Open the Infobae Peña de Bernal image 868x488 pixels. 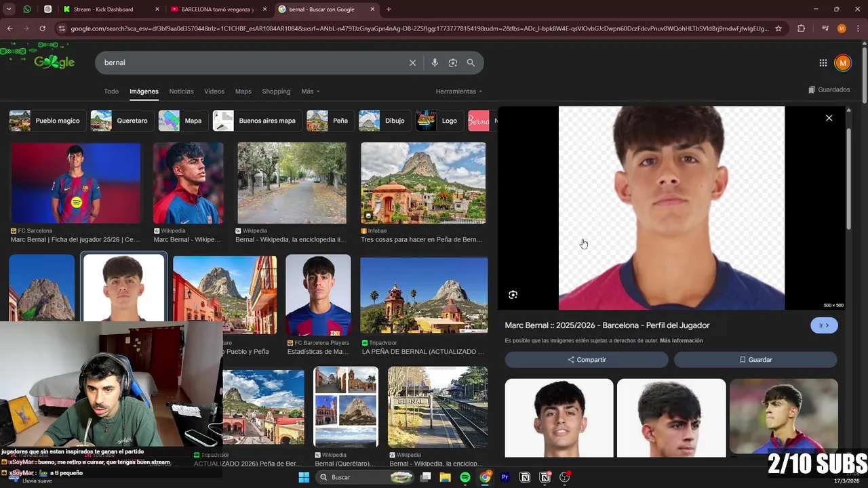423,183
